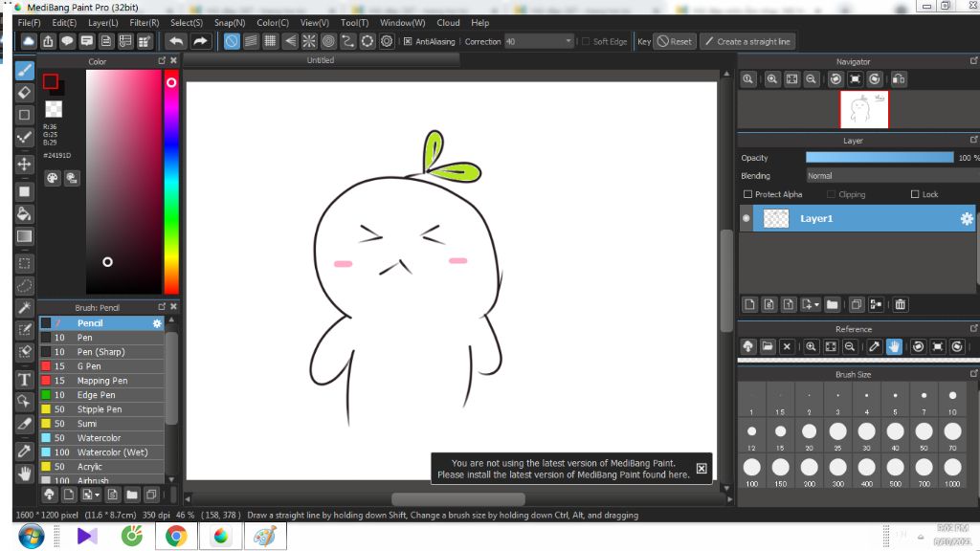Expand the Correction value dropdown
This screenshot has width=980, height=551.
568,42
